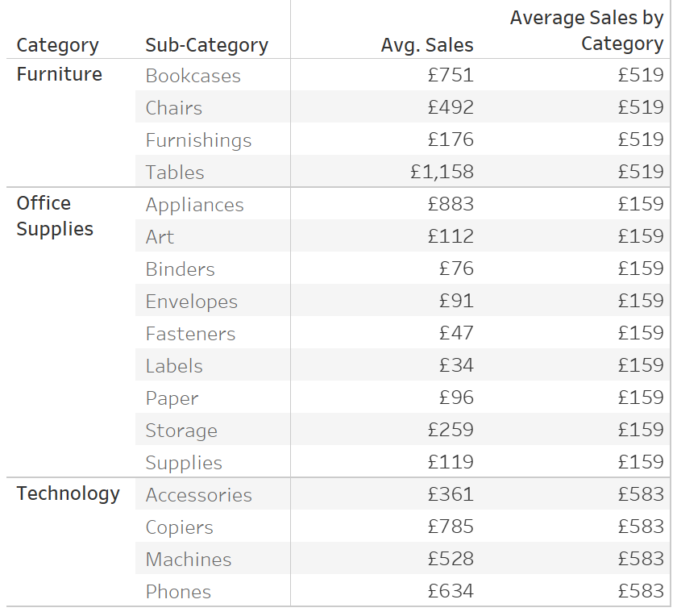Select the Storage row label
This screenshot has width=677, height=616.
point(181,431)
